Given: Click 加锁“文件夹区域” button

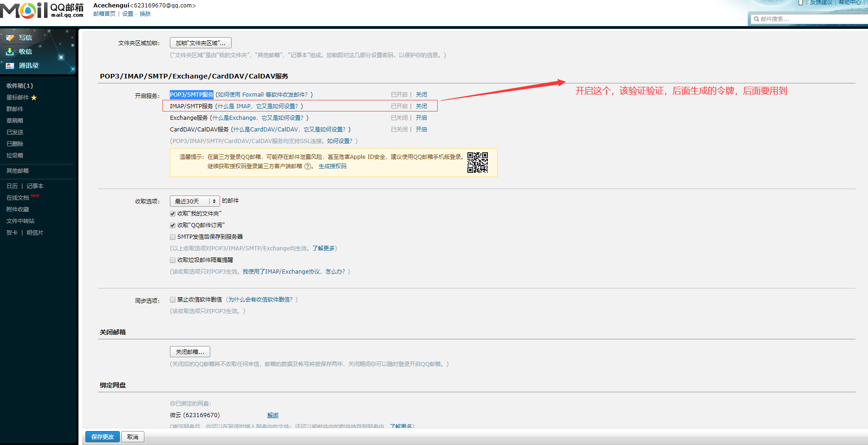Looking at the screenshot, I should pos(201,43).
